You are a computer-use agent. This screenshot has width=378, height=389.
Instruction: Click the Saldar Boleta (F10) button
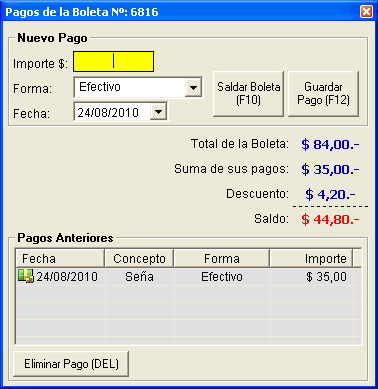click(248, 94)
